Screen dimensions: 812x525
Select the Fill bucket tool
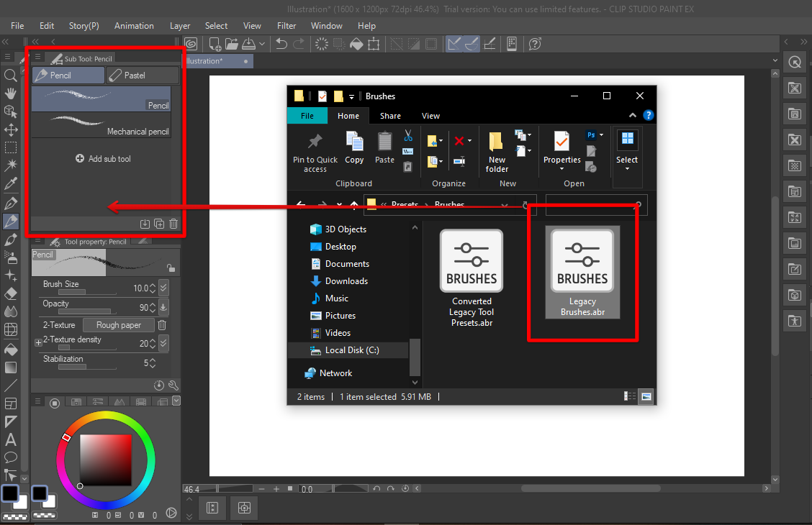(11, 349)
